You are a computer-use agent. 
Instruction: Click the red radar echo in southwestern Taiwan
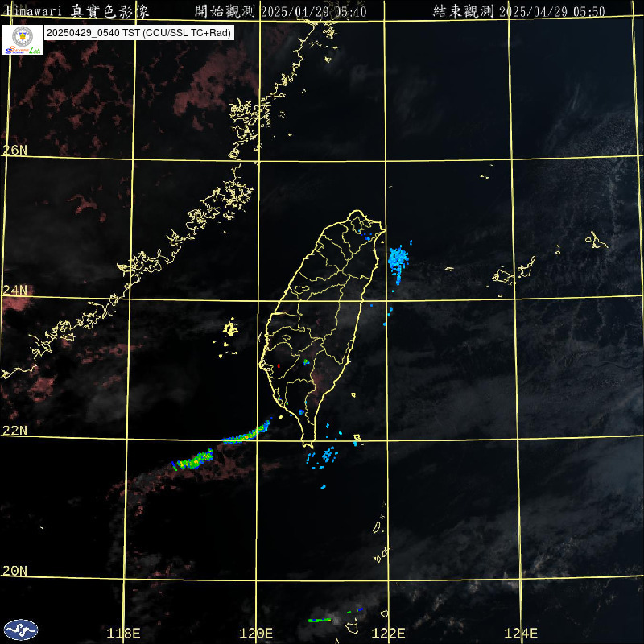coord(279,365)
